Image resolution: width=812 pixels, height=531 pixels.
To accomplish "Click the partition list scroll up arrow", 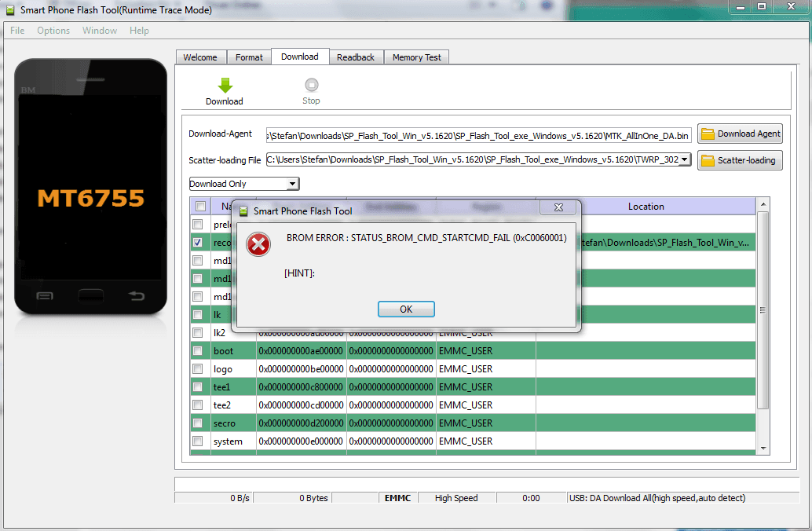I will click(x=763, y=205).
